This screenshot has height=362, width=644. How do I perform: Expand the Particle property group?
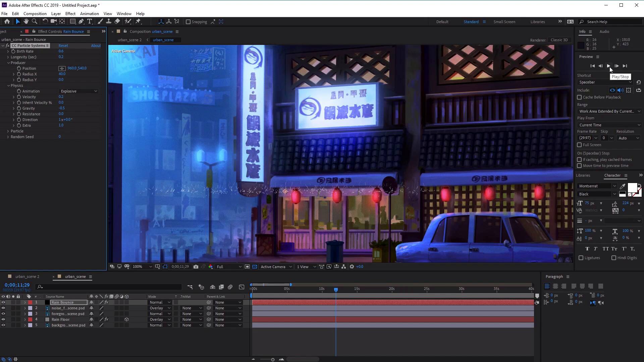click(x=8, y=131)
